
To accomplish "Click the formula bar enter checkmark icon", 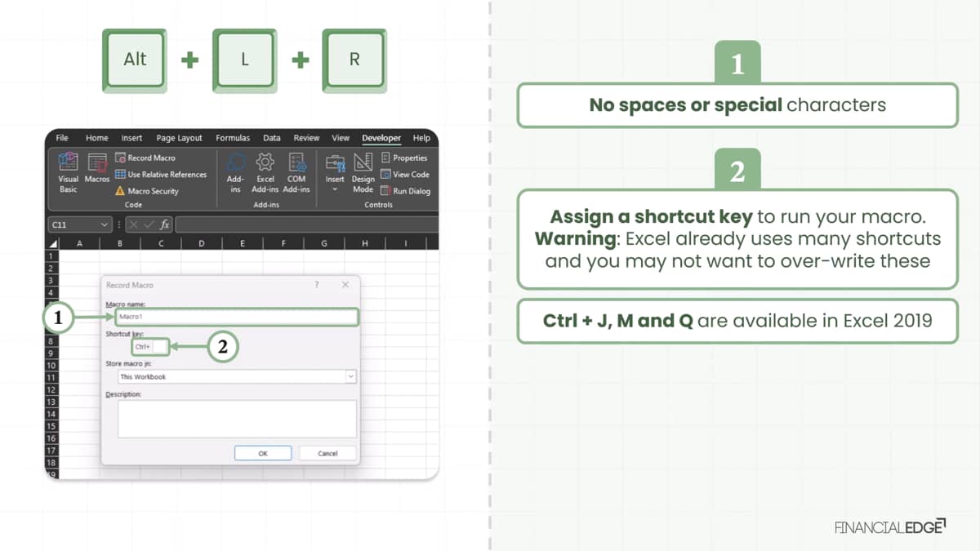I will 149,224.
